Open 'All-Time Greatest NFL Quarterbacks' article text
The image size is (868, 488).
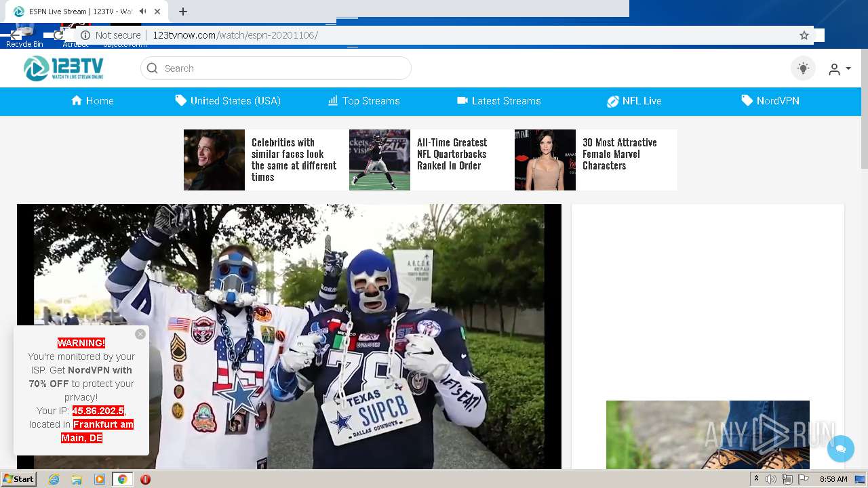coord(452,154)
